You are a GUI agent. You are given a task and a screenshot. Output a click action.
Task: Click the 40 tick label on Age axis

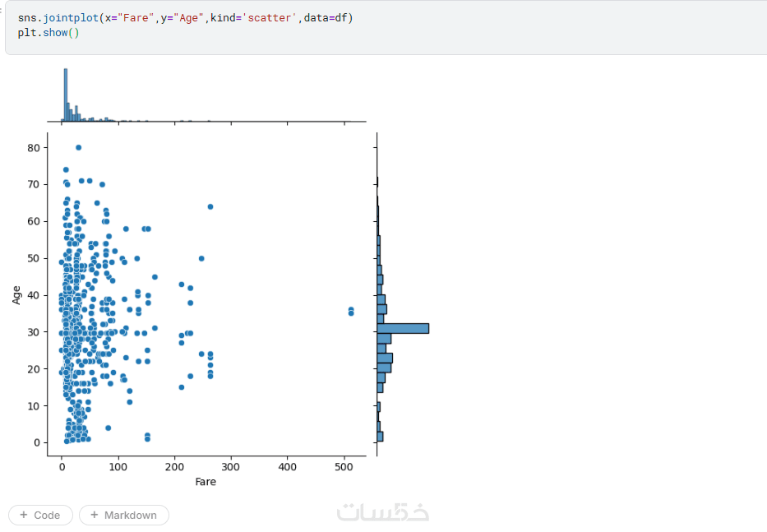(33, 295)
